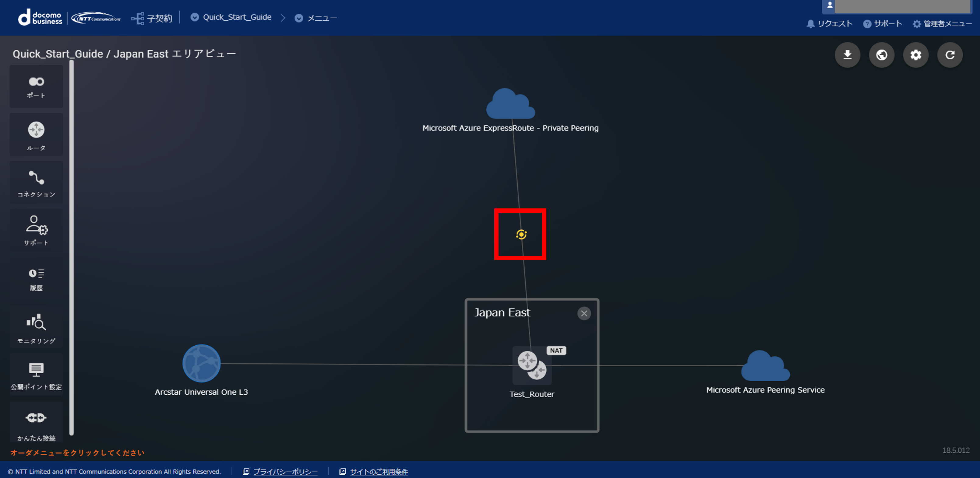Screen dimensions: 980x478
Task: Open the 子契約 hierarchy menu
Action: [152, 18]
